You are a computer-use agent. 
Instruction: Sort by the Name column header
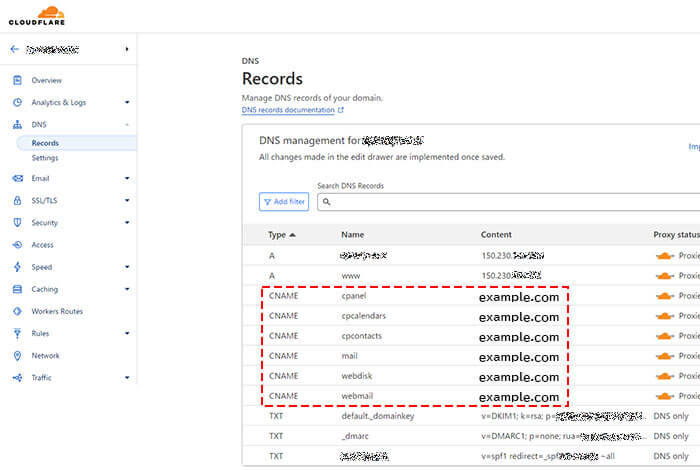tap(353, 235)
